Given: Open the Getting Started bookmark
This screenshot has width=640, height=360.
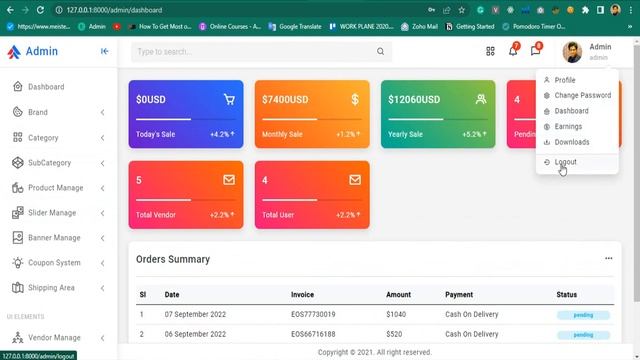Looking at the screenshot, I should tap(470, 27).
